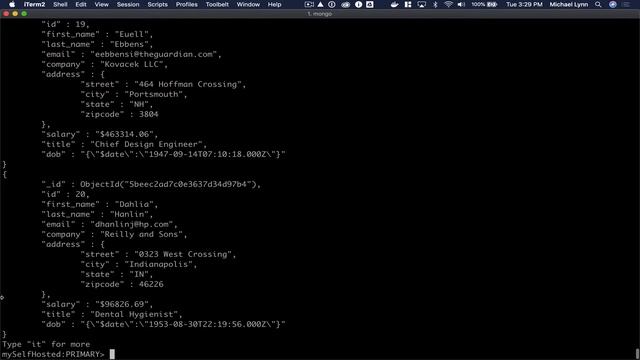Open the View menu

pyautogui.click(x=102, y=4)
